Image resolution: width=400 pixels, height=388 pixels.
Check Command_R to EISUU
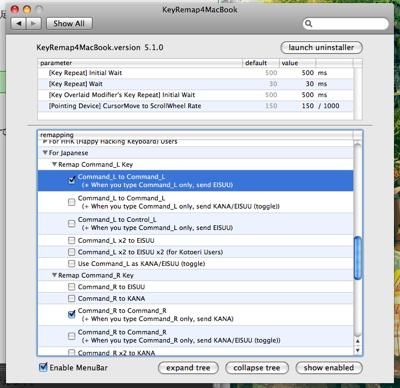point(72,287)
